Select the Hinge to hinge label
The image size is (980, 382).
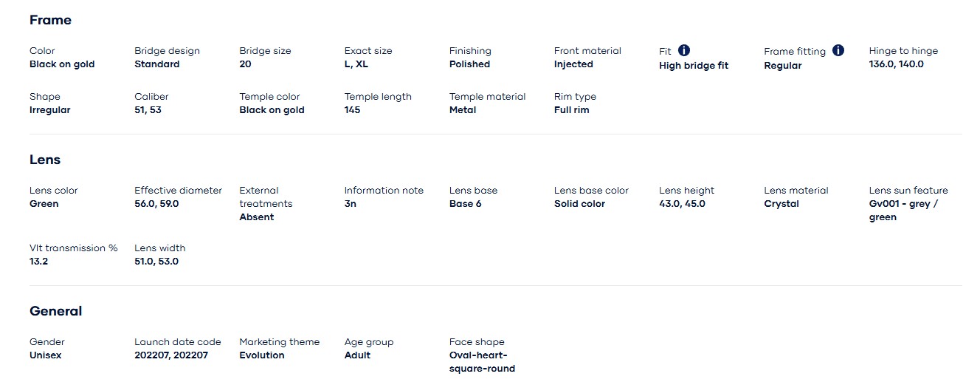[x=903, y=51]
